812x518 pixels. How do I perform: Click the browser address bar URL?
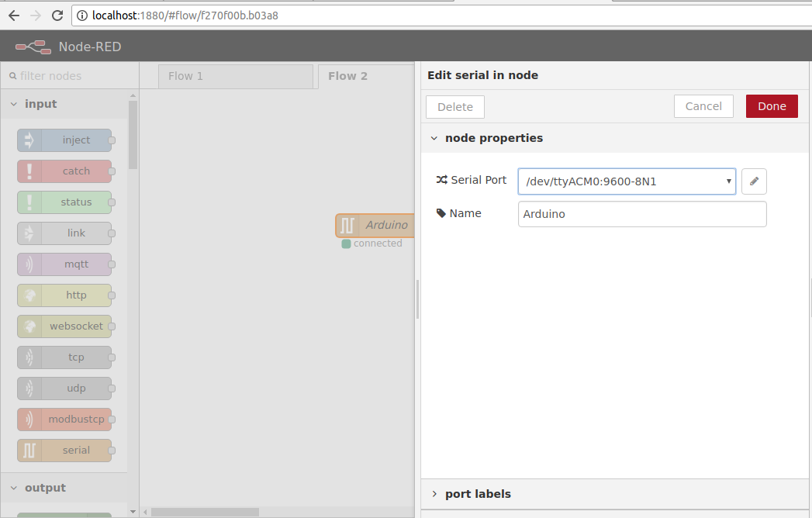185,16
